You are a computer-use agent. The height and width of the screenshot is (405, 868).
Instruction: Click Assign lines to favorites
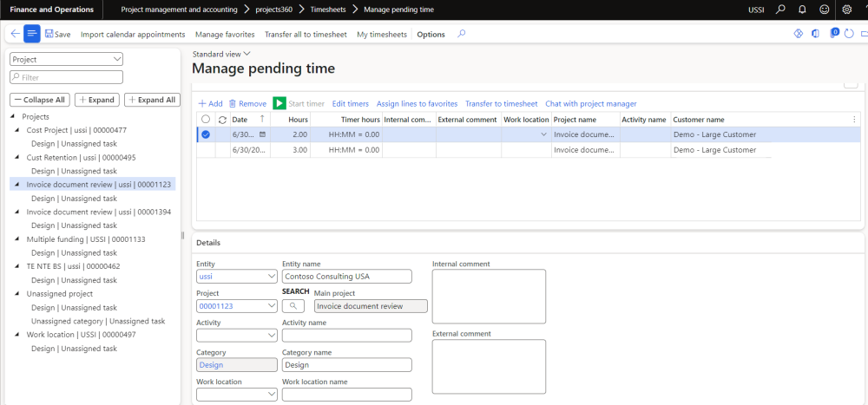pos(417,103)
